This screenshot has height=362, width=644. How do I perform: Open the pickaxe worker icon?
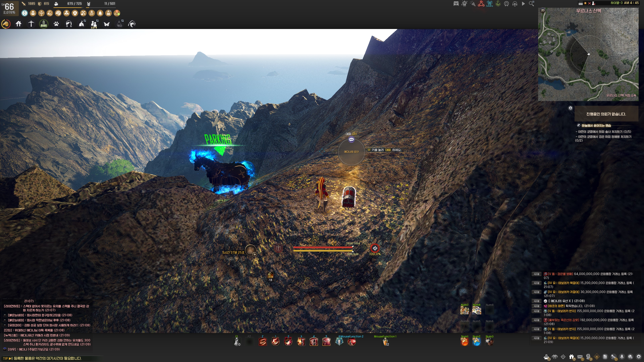tap(31, 24)
